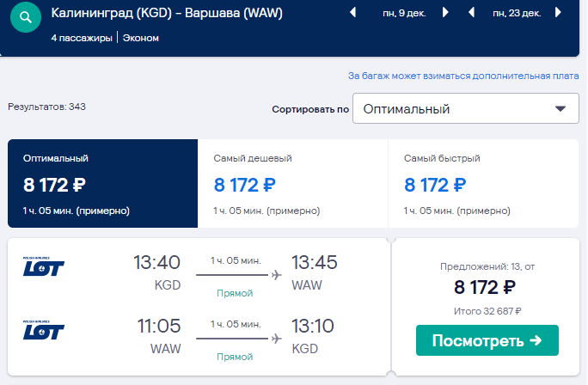The height and width of the screenshot is (385, 588).
Task: Click the sort dropdown arrow
Action: tap(560, 109)
